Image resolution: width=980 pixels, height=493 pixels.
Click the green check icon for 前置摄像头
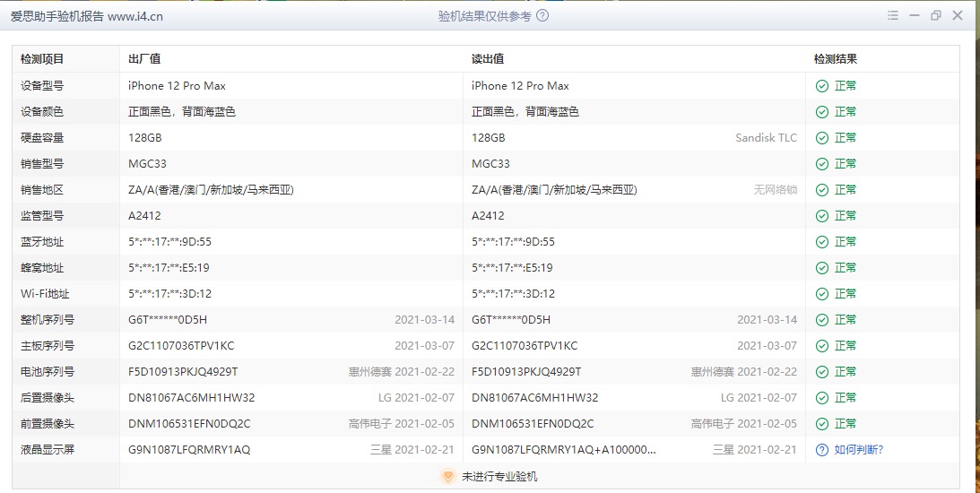coord(822,424)
